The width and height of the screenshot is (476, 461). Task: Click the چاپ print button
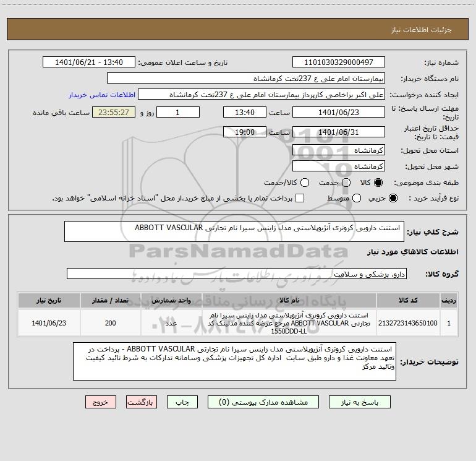pyautogui.click(x=182, y=402)
